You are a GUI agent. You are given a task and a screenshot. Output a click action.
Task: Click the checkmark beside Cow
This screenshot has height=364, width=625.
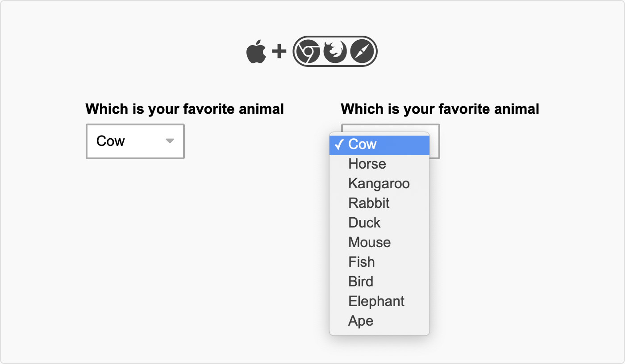(339, 145)
